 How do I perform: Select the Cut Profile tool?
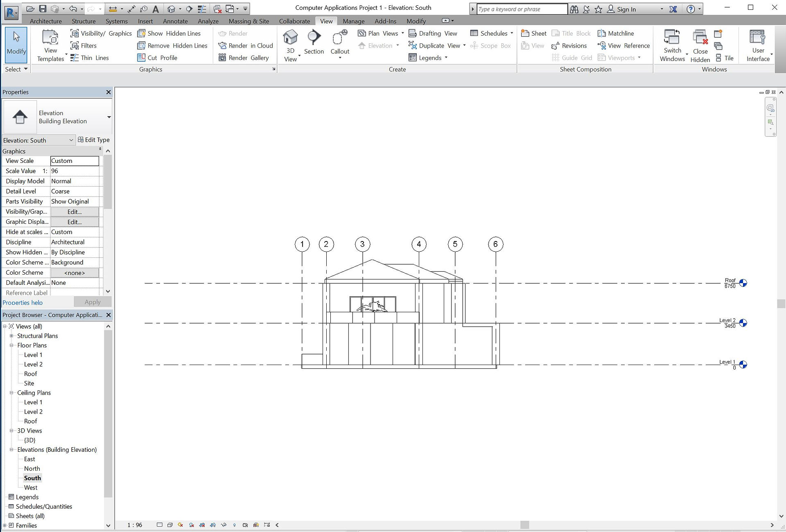(157, 58)
